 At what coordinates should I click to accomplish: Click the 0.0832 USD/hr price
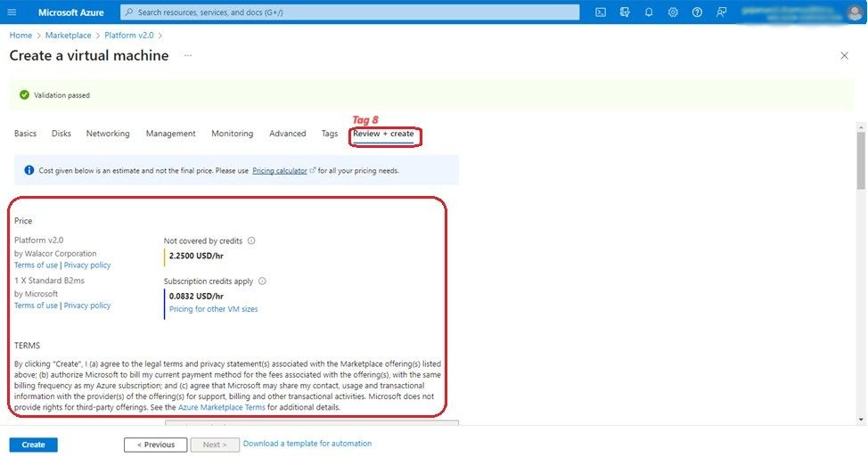coord(196,296)
